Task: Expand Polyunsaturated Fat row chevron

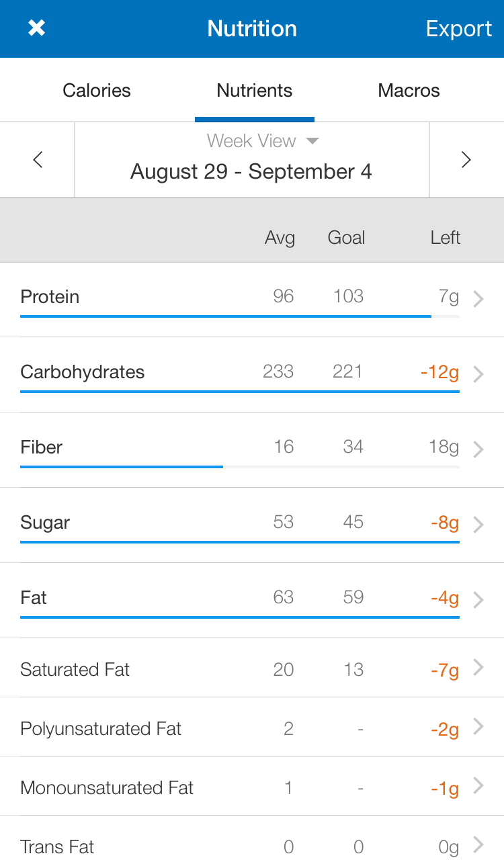Action: click(478, 726)
